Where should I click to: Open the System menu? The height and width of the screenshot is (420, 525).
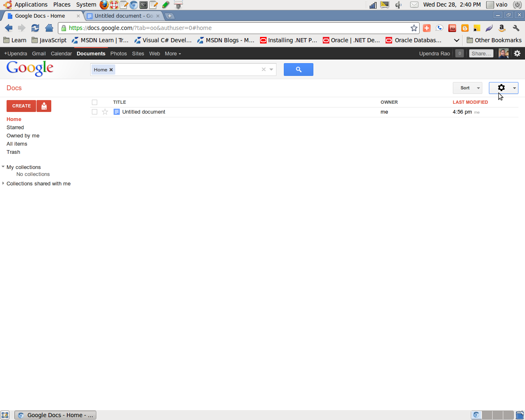coord(86,5)
